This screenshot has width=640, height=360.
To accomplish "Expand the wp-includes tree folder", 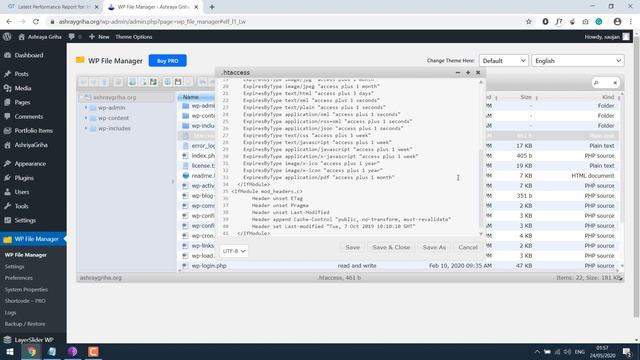I will [x=86, y=128].
